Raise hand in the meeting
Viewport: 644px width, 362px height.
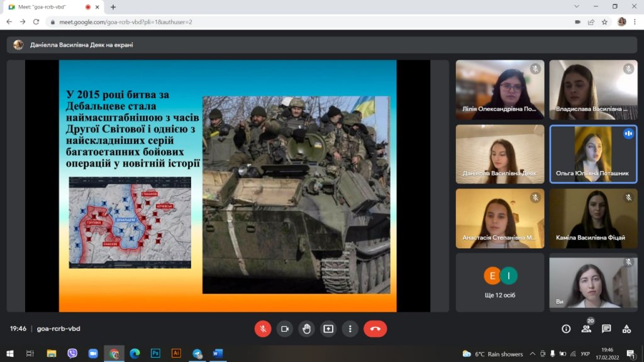pyautogui.click(x=306, y=329)
